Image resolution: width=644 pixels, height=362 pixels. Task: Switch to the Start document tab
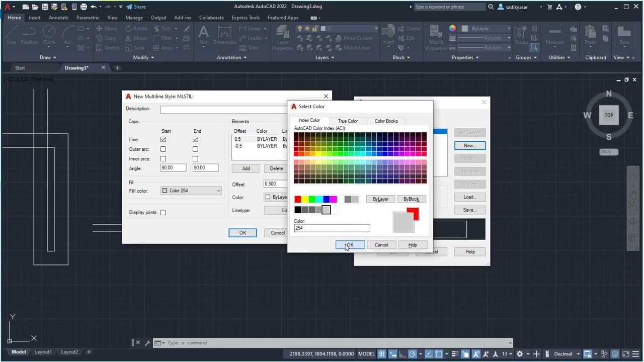coord(20,68)
